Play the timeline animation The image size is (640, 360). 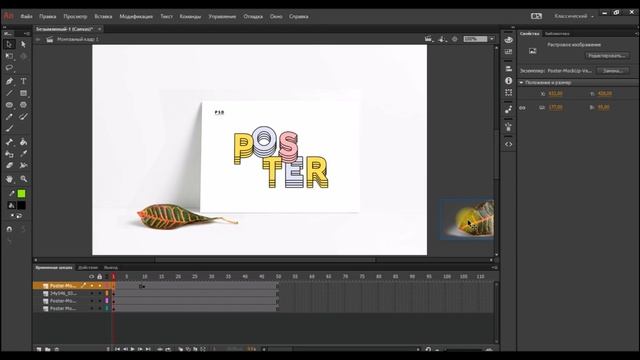click(133, 349)
